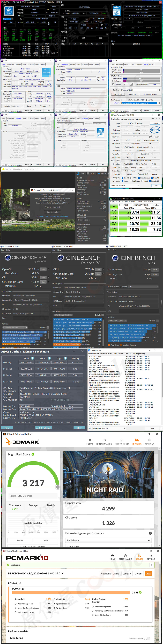Image resolution: width=163 pixels, height=644 pixels.
Task: Click pencil edit icon beside result name
Action: point(62,573)
